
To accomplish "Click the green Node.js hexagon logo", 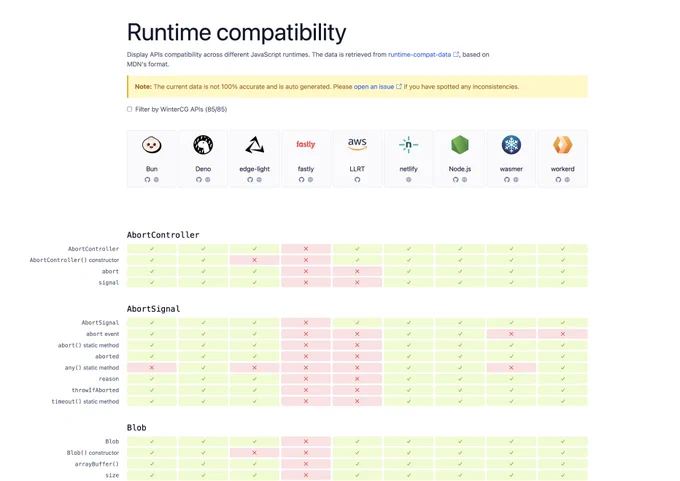I will (460, 145).
